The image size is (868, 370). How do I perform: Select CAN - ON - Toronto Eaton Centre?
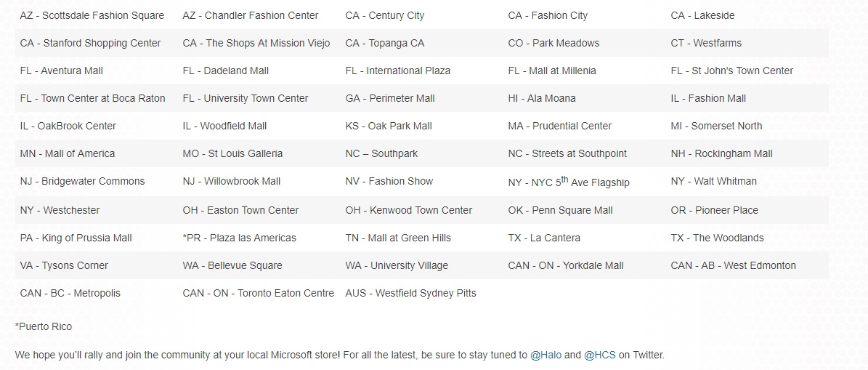coord(259,293)
